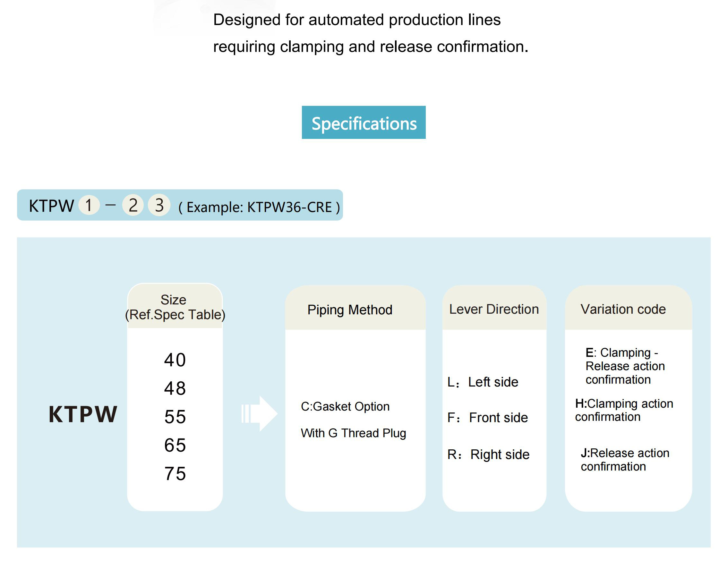Click 'requiring clamping and release confirmation.' line
Viewport: 728px width, 561px height.
click(x=371, y=47)
